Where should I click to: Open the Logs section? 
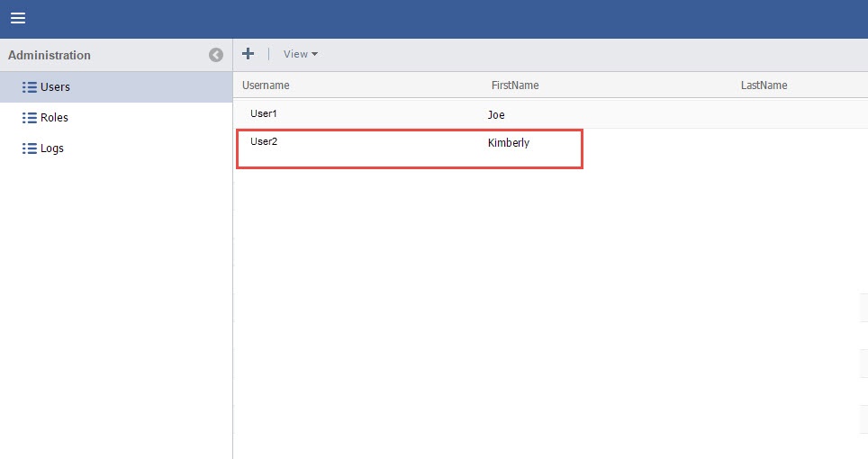pos(52,148)
